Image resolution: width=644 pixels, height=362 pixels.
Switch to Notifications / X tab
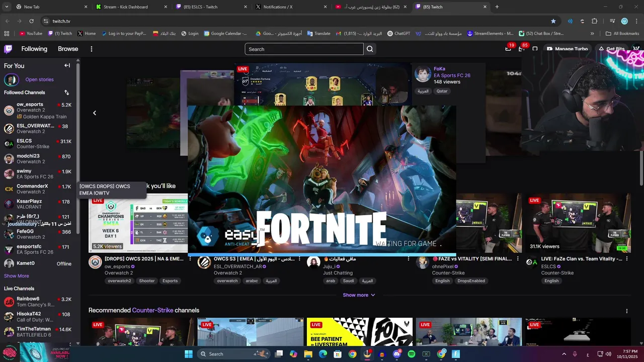[x=291, y=7]
